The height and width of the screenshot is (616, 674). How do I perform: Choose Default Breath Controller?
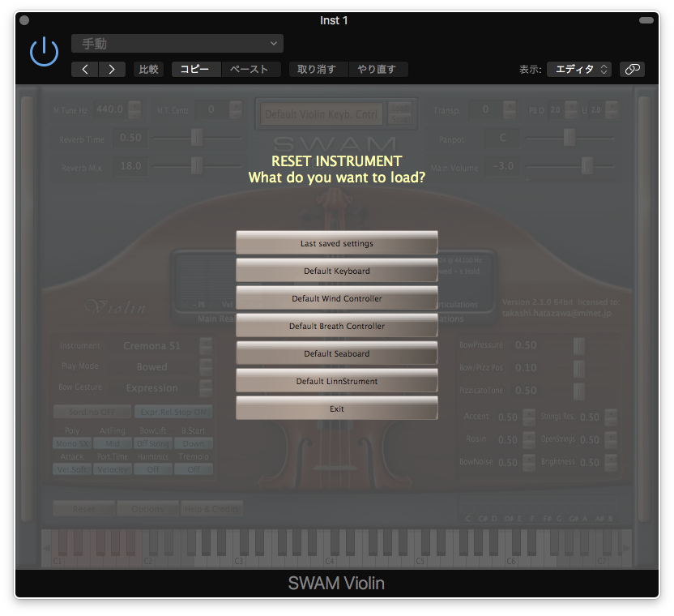337,326
